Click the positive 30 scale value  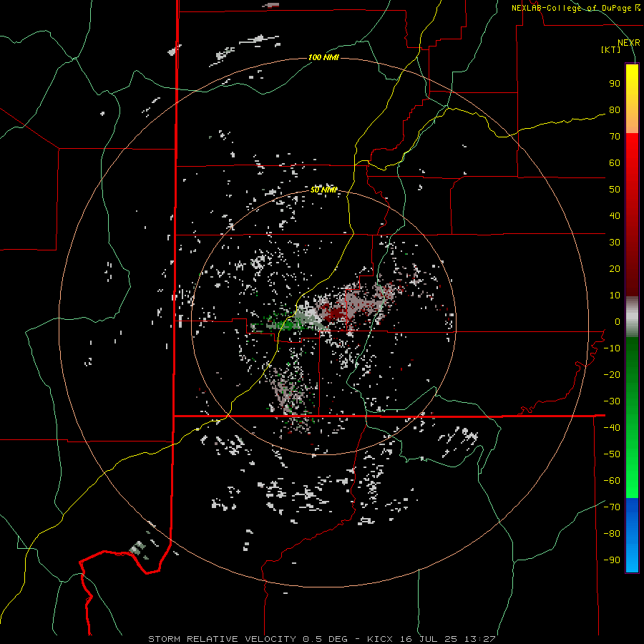click(x=615, y=243)
